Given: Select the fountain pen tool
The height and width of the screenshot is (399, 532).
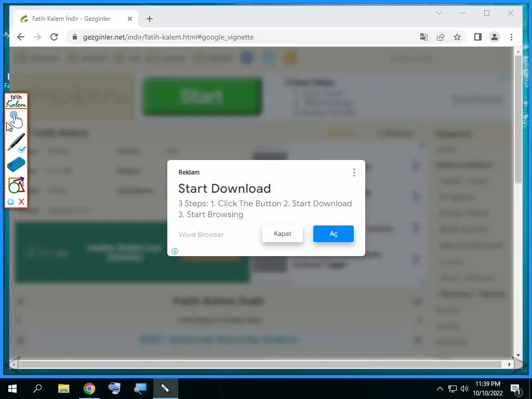Looking at the screenshot, I should (x=16, y=142).
